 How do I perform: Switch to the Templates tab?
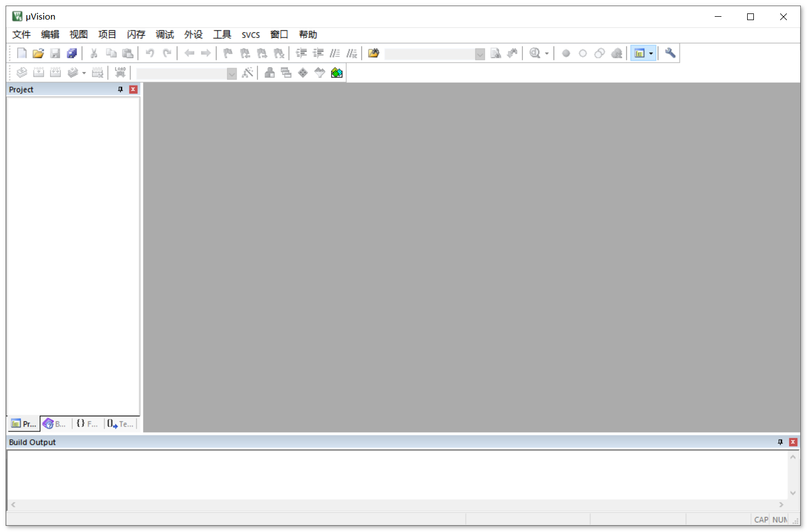click(x=121, y=424)
